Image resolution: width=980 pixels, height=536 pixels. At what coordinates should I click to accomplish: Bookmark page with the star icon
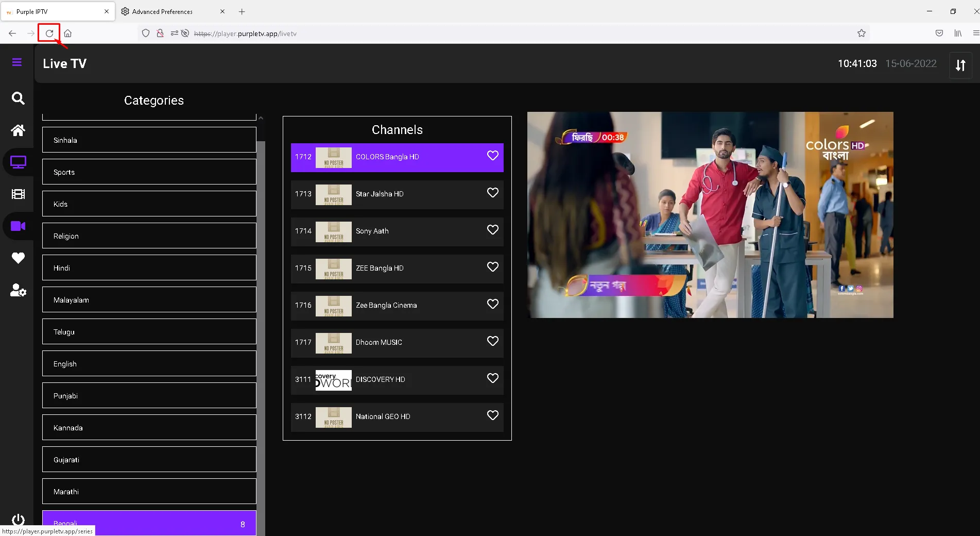pyautogui.click(x=862, y=33)
